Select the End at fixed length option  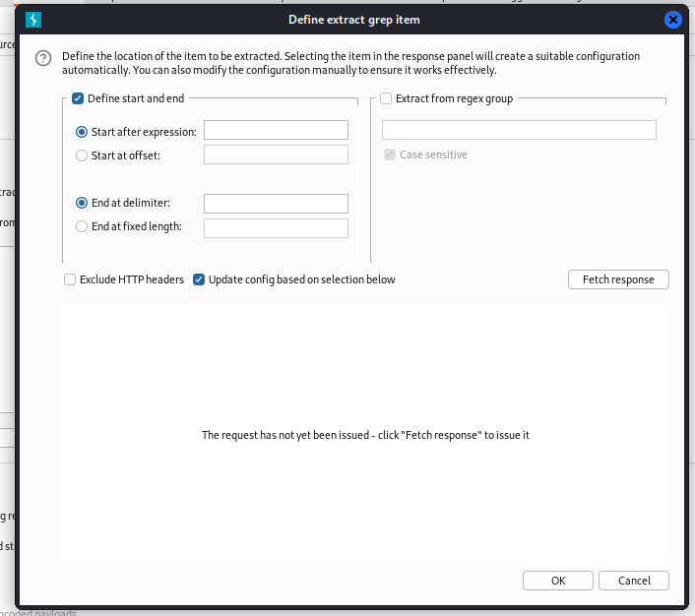[x=82, y=227]
